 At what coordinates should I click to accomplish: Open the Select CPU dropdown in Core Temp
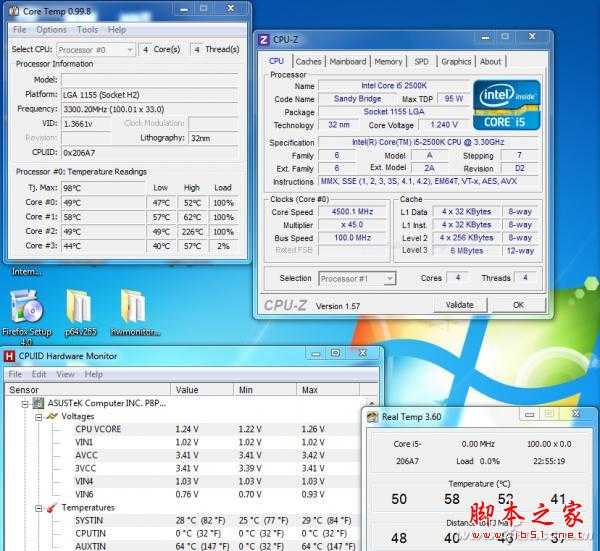coord(96,49)
